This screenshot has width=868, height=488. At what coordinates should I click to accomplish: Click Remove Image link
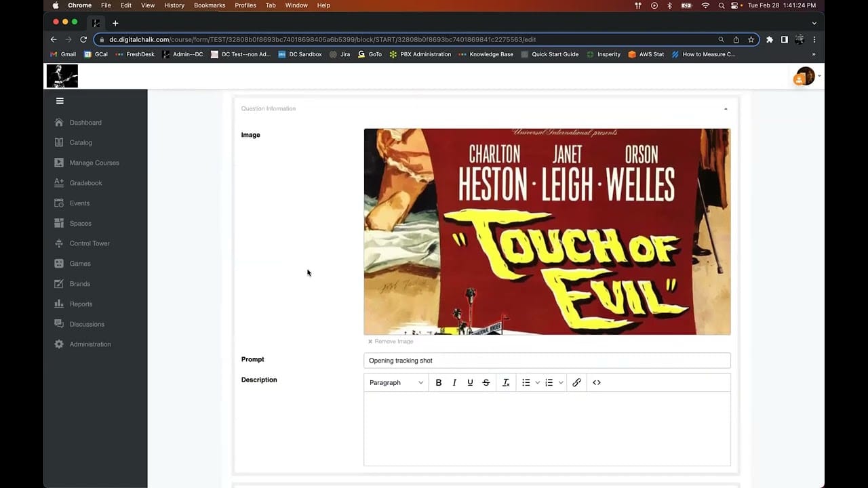click(391, 342)
